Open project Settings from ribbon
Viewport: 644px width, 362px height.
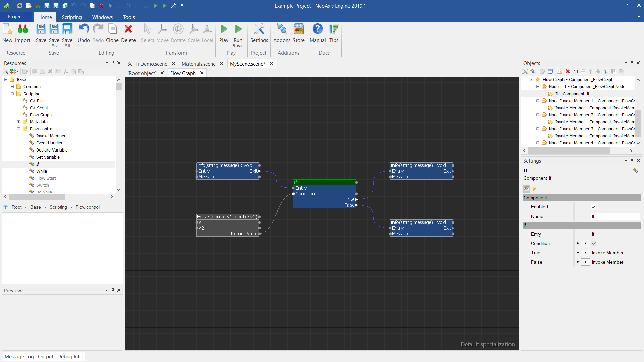pos(259,29)
